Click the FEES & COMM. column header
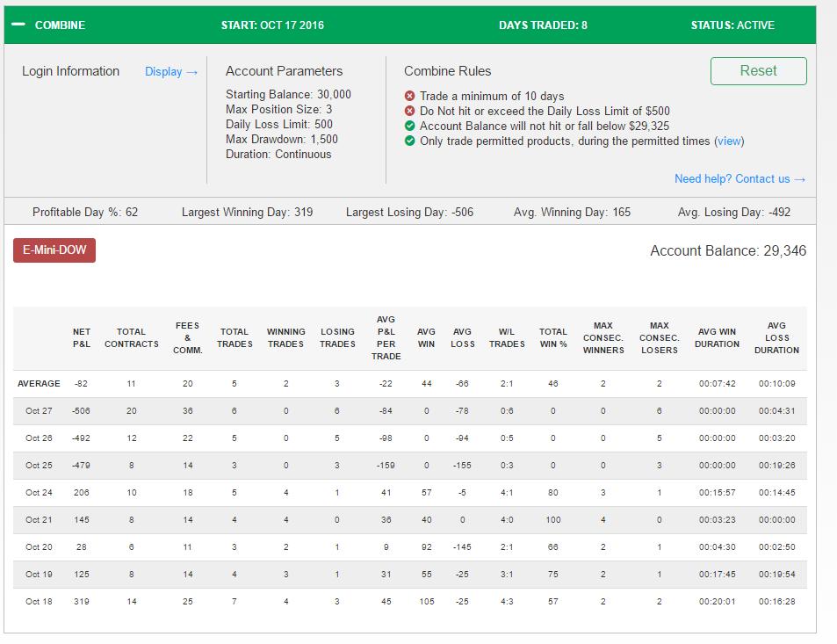 [187, 338]
